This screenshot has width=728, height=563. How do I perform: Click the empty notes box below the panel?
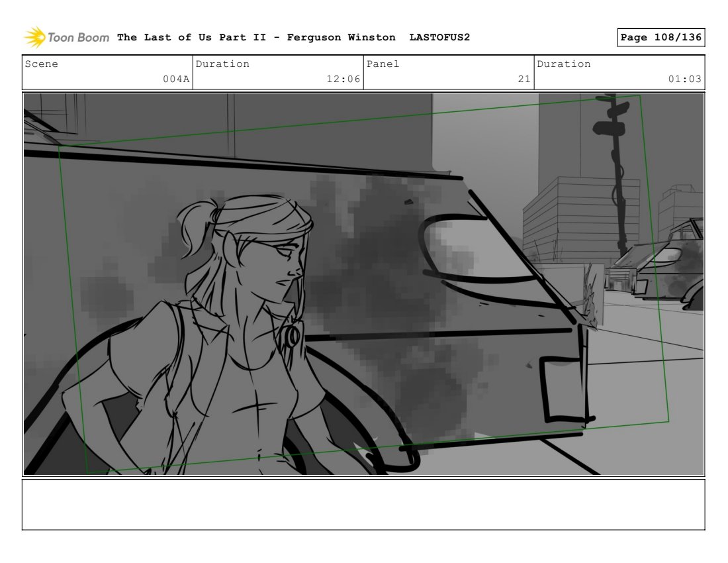click(363, 505)
